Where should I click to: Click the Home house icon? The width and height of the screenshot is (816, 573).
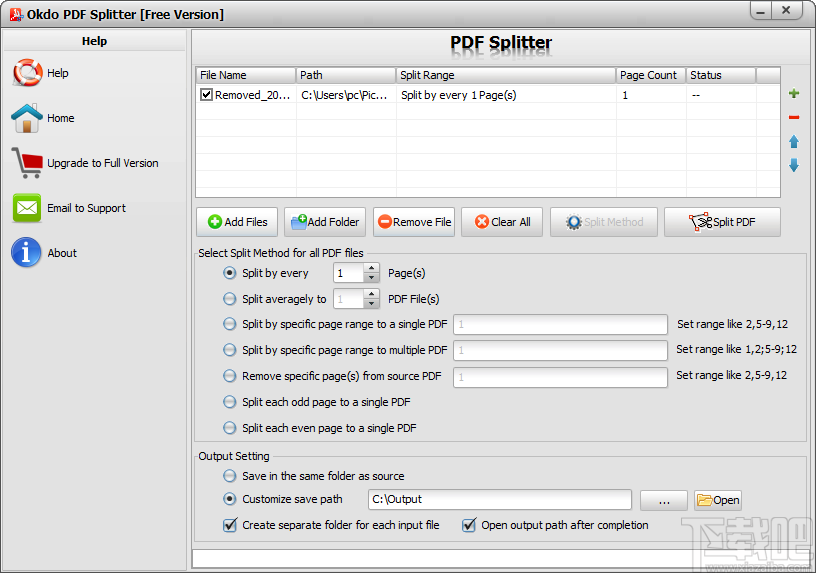point(27,118)
